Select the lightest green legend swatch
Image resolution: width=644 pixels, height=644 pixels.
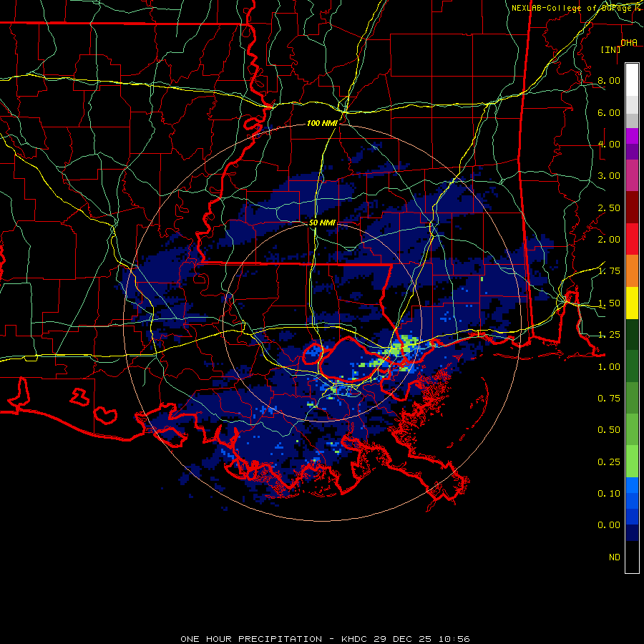pos(632,462)
